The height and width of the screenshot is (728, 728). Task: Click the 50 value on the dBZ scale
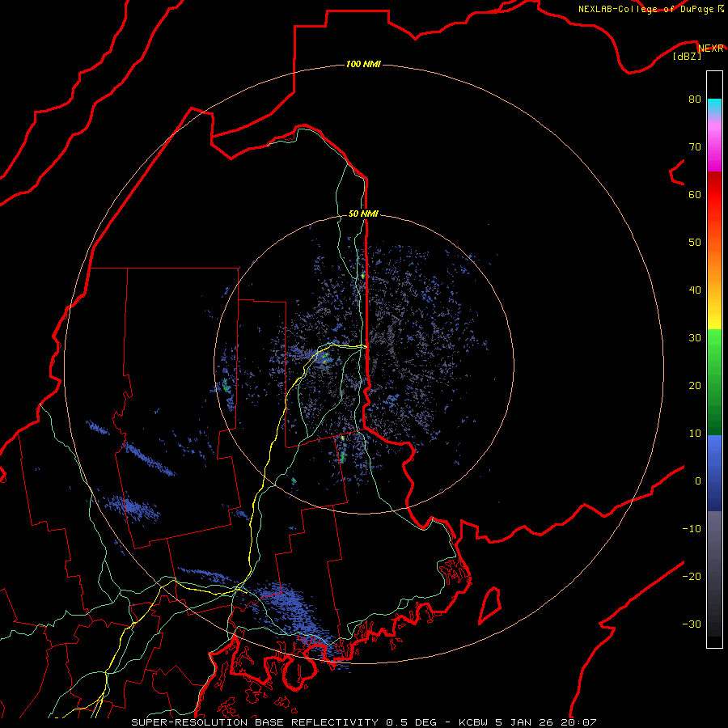pyautogui.click(x=695, y=242)
